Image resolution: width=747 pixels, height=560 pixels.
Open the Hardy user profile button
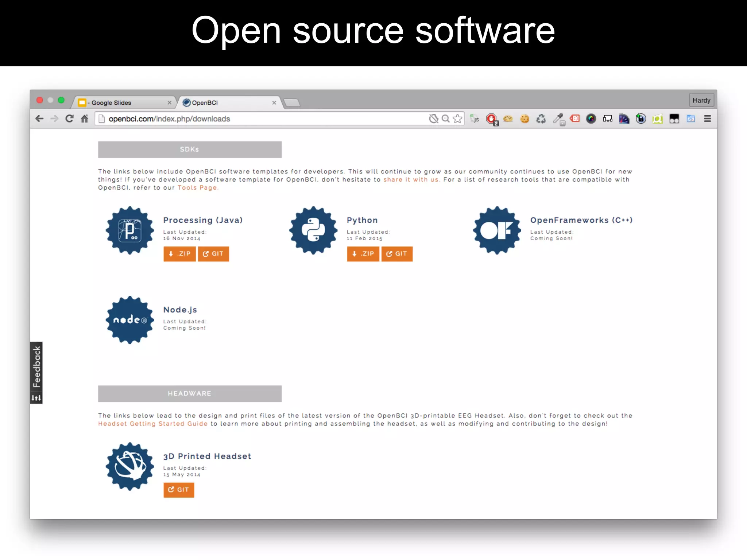(701, 100)
